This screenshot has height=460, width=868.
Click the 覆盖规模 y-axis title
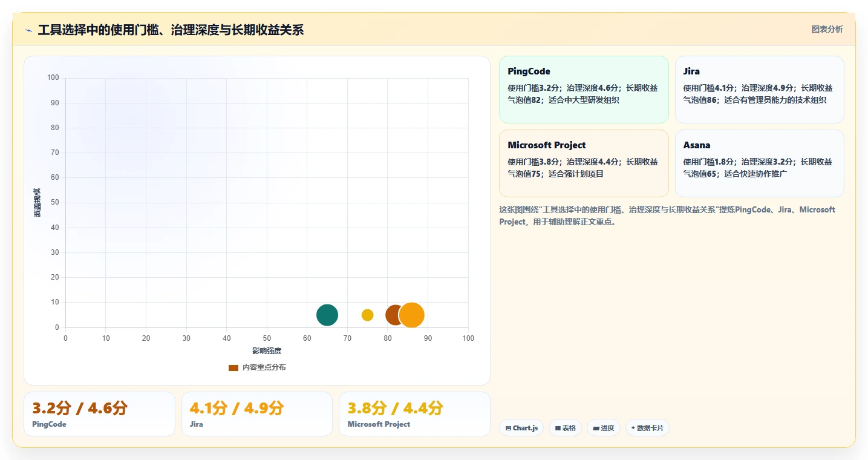[x=38, y=203]
